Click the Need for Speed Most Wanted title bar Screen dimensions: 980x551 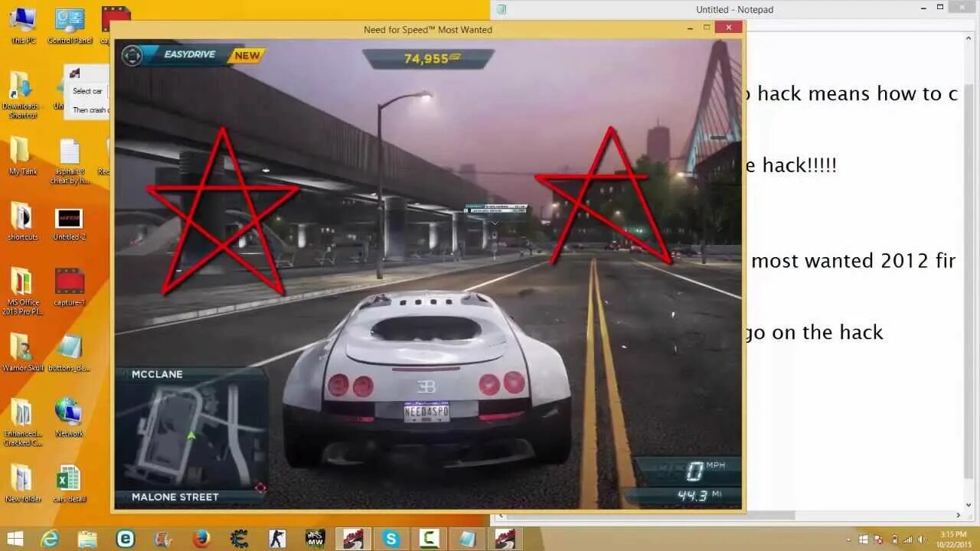coord(427,29)
